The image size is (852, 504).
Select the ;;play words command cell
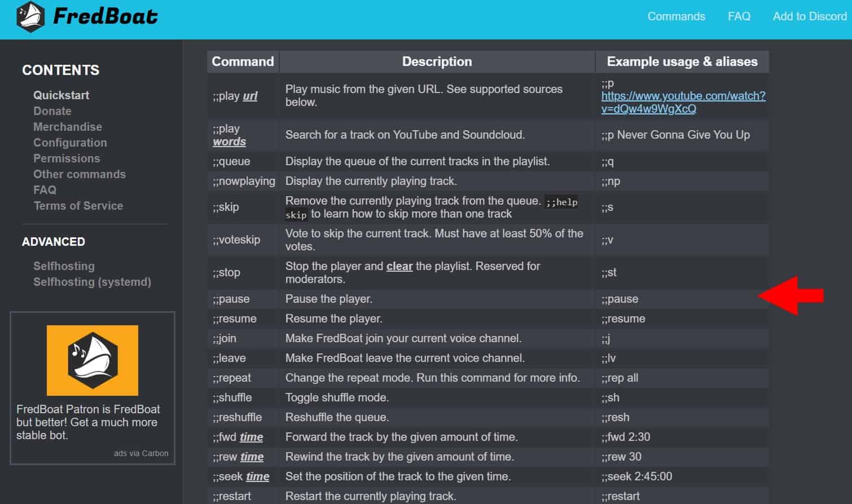pos(243,135)
